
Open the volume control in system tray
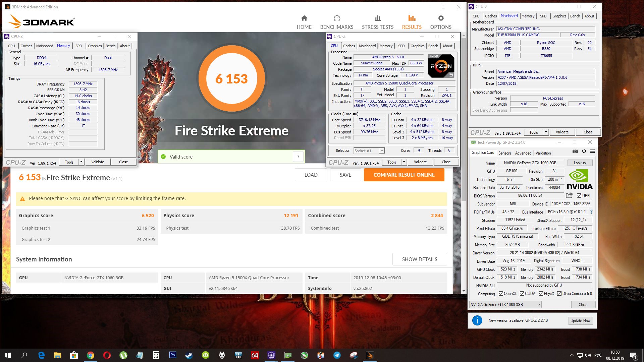point(588,355)
